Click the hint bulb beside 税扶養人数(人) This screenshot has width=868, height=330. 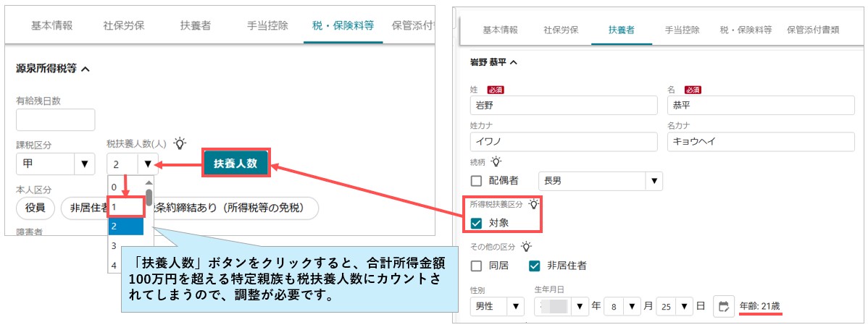point(180,143)
